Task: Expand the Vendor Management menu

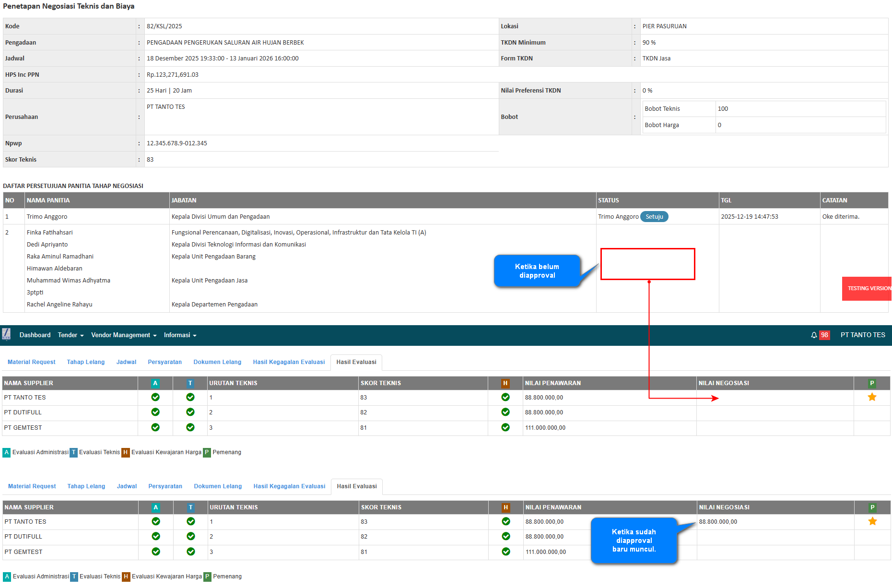Action: click(124, 335)
